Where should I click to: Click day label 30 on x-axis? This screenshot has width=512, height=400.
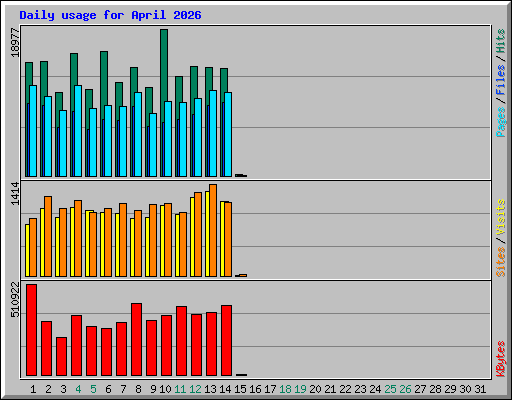tap(465, 389)
